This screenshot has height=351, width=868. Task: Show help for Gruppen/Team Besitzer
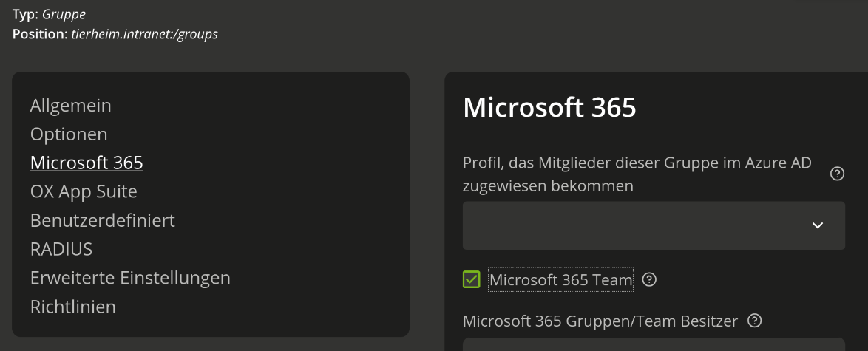[x=754, y=321]
